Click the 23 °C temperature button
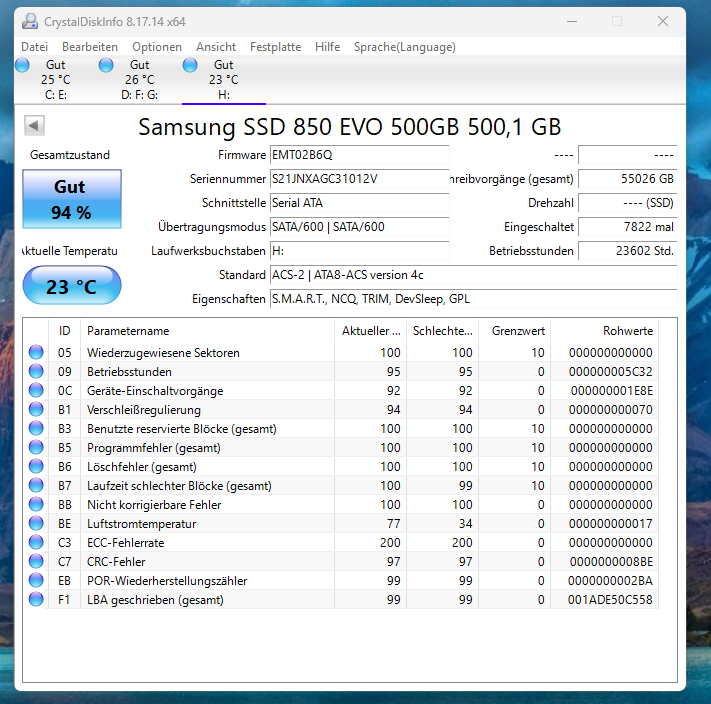 (x=72, y=286)
